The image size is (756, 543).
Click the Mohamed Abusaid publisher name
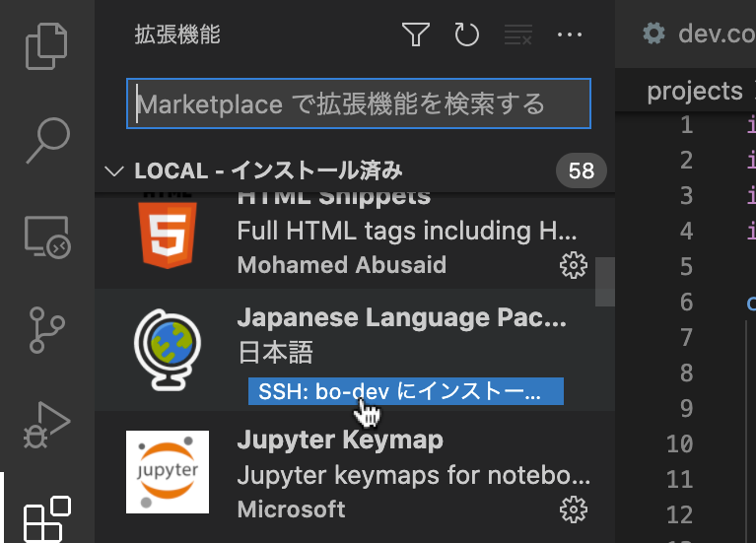click(x=342, y=265)
